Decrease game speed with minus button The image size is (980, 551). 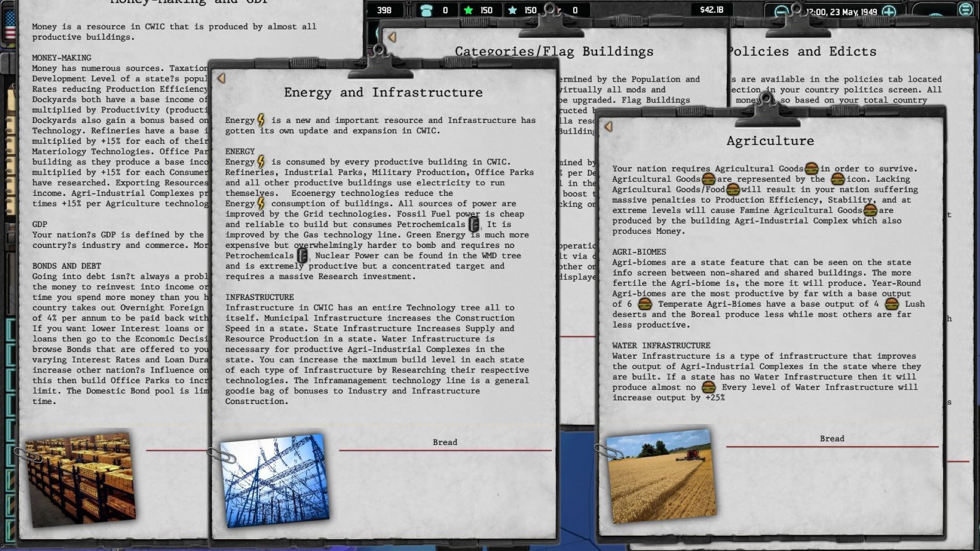point(781,12)
